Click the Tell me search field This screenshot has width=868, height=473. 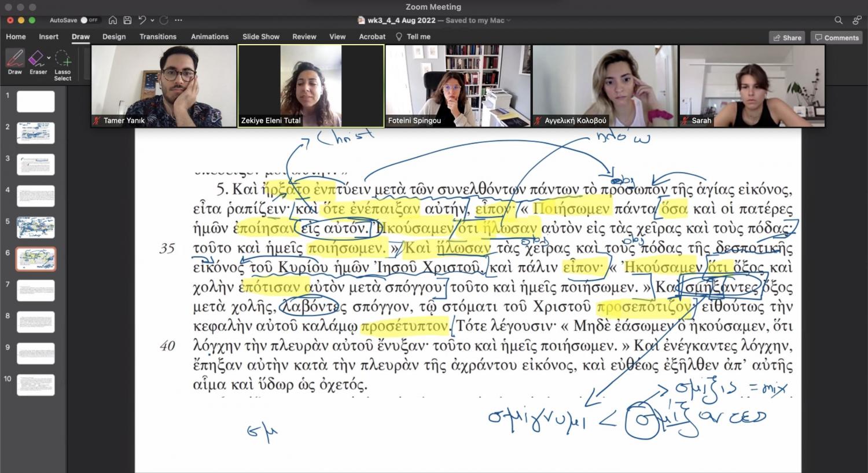click(418, 36)
